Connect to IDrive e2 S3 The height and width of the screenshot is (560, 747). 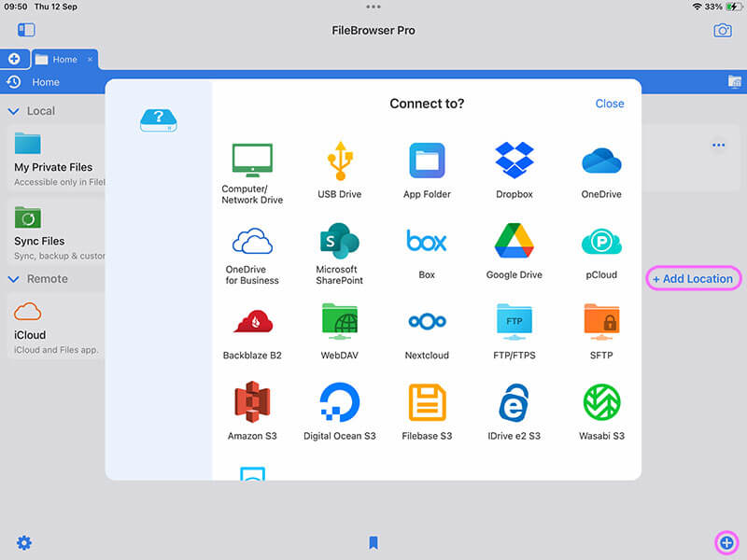(x=514, y=413)
